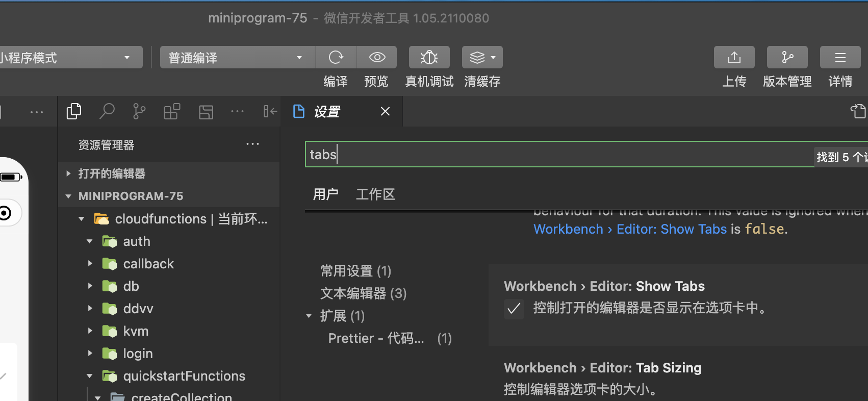Close the 设置 tab
This screenshot has width=868, height=401.
click(385, 111)
